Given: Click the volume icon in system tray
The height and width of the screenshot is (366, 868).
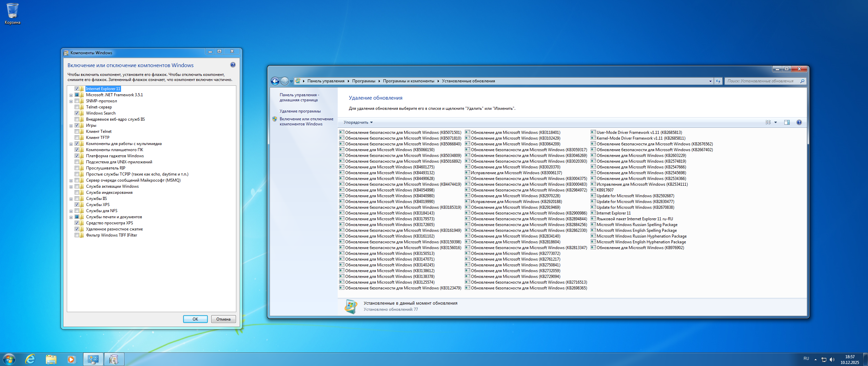Looking at the screenshot, I should point(832,359).
